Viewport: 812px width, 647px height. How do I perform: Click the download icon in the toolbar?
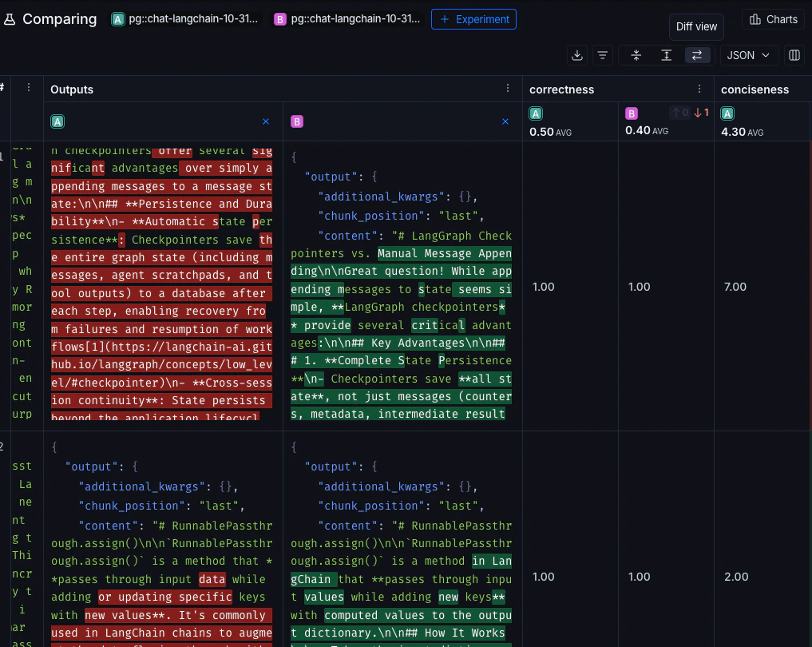click(x=577, y=55)
